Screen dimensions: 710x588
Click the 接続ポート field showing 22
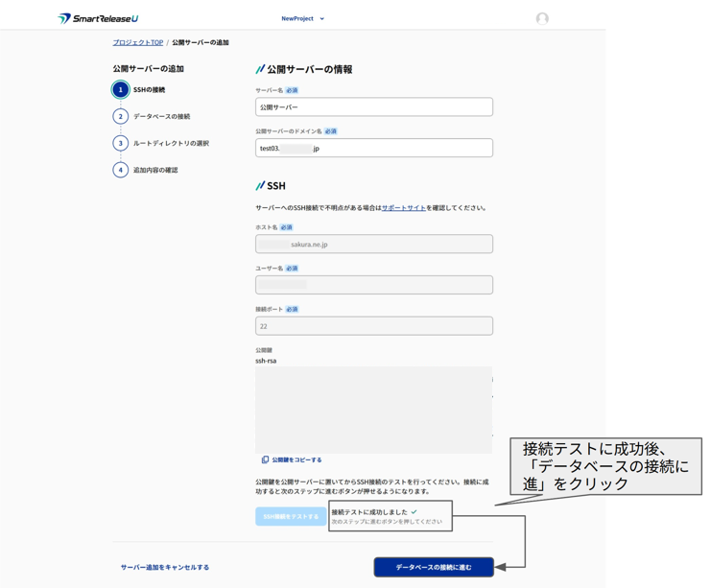[x=373, y=326]
